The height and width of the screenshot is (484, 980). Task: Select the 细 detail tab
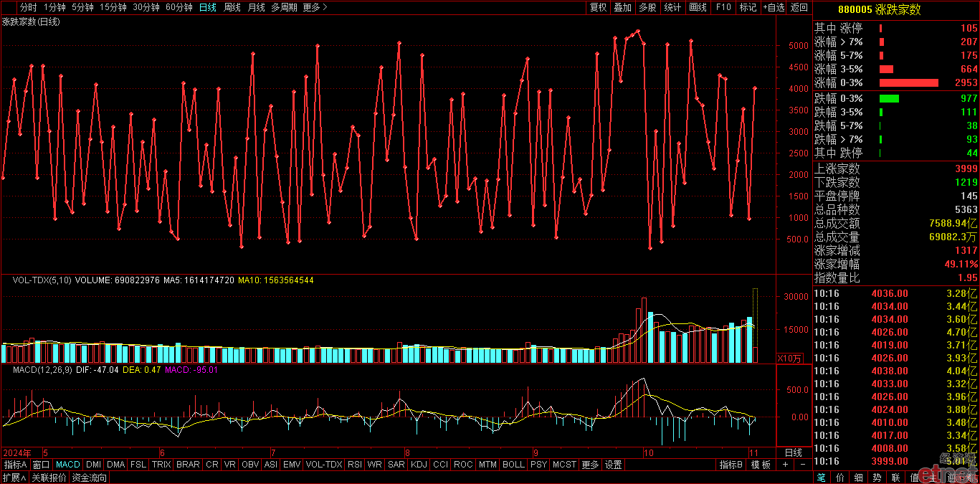coord(858,478)
